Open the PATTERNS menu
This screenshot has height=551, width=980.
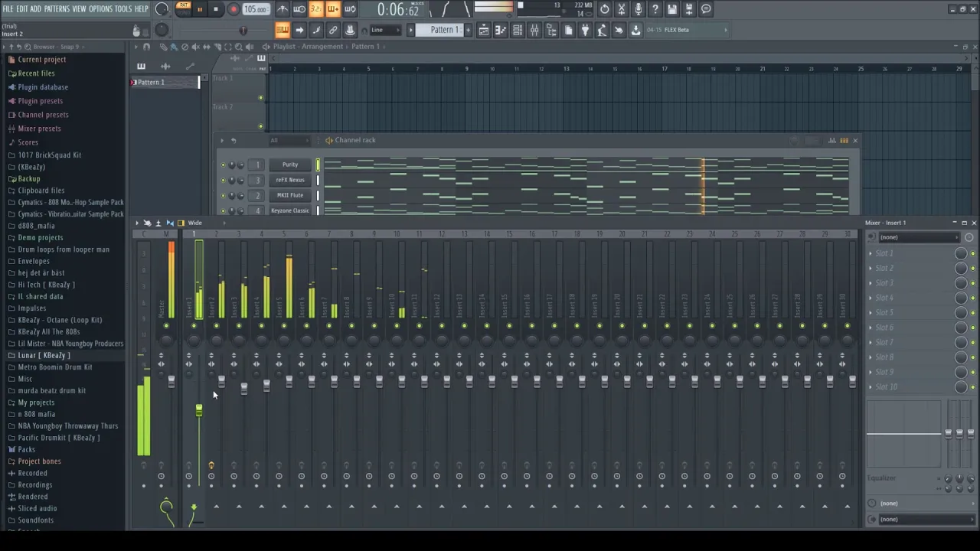[x=57, y=9]
